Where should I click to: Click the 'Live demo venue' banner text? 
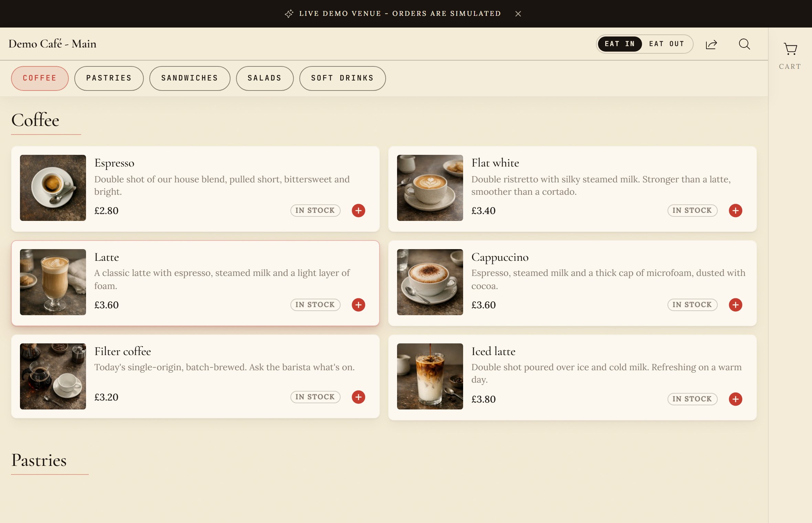click(400, 14)
